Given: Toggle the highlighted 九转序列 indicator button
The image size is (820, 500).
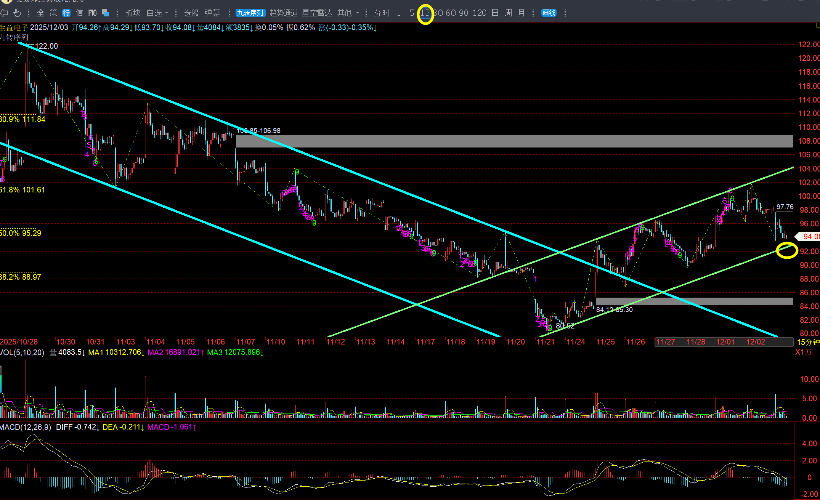Looking at the screenshot, I should (x=250, y=13).
